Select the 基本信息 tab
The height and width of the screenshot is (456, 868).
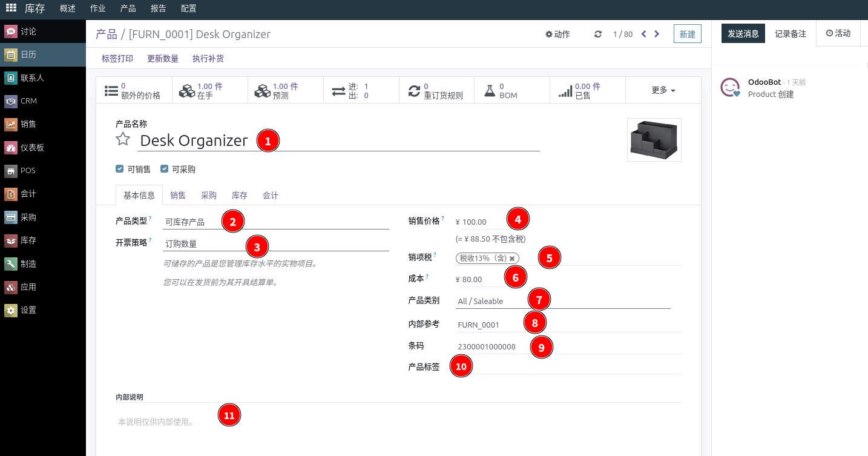pyautogui.click(x=139, y=195)
